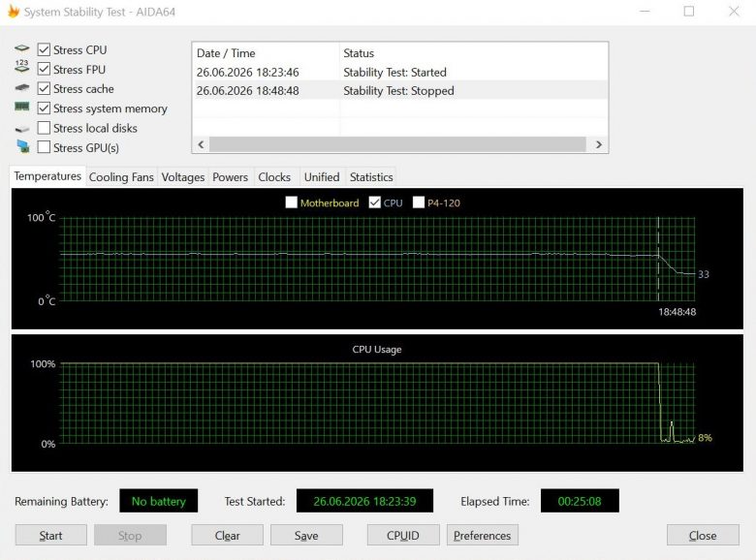Open the Cooling Fans tab
This screenshot has width=756, height=560.
click(121, 177)
